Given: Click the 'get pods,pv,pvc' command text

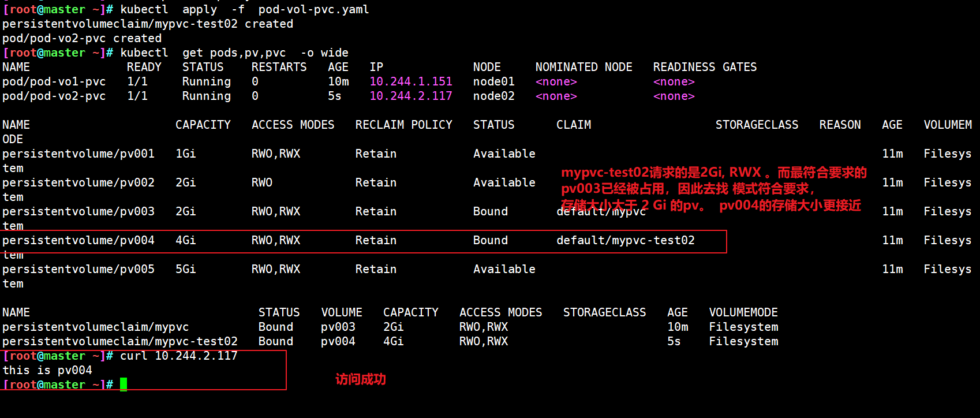Looking at the screenshot, I should click(234, 53).
